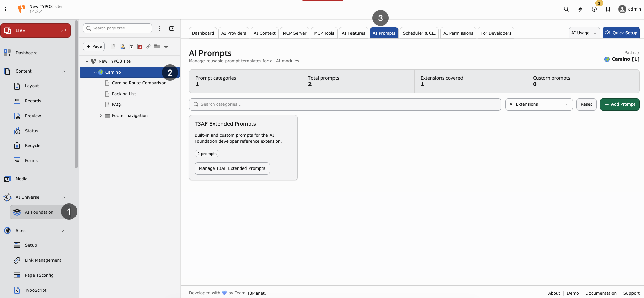Switch to the AI Context tab
Screen dimensions: 644x298
(264, 33)
